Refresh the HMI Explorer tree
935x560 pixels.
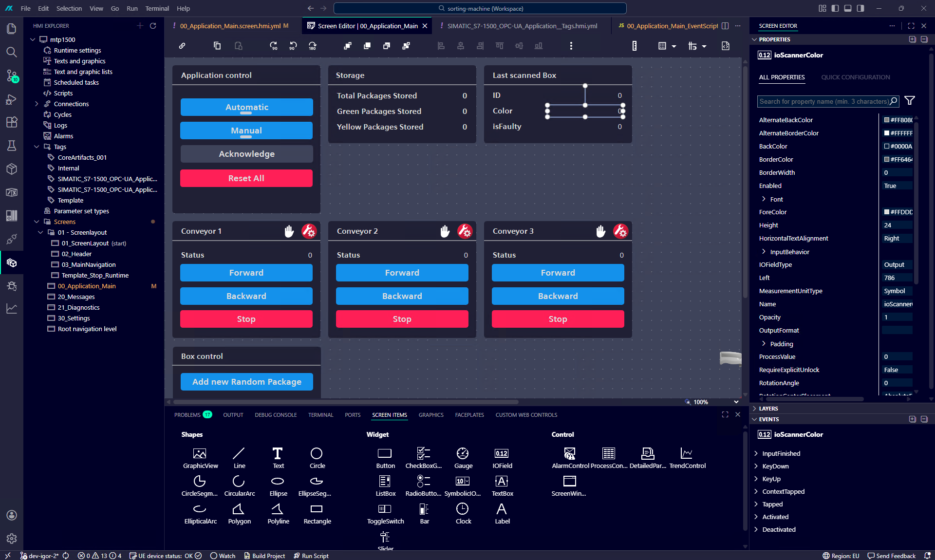[153, 26]
